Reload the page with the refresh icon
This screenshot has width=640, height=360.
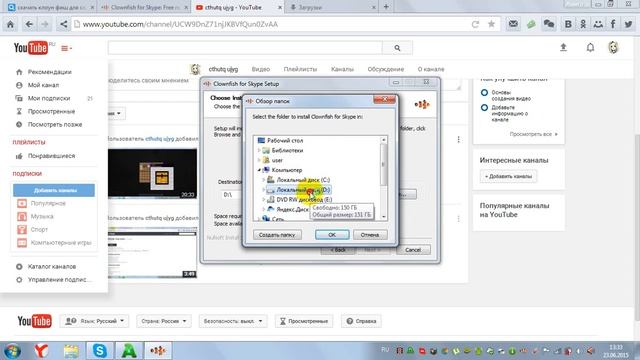click(x=475, y=24)
